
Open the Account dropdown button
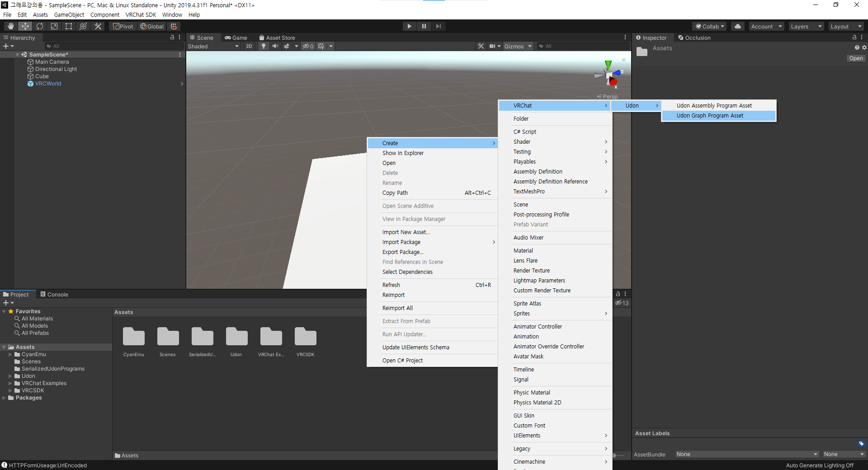[x=766, y=26]
